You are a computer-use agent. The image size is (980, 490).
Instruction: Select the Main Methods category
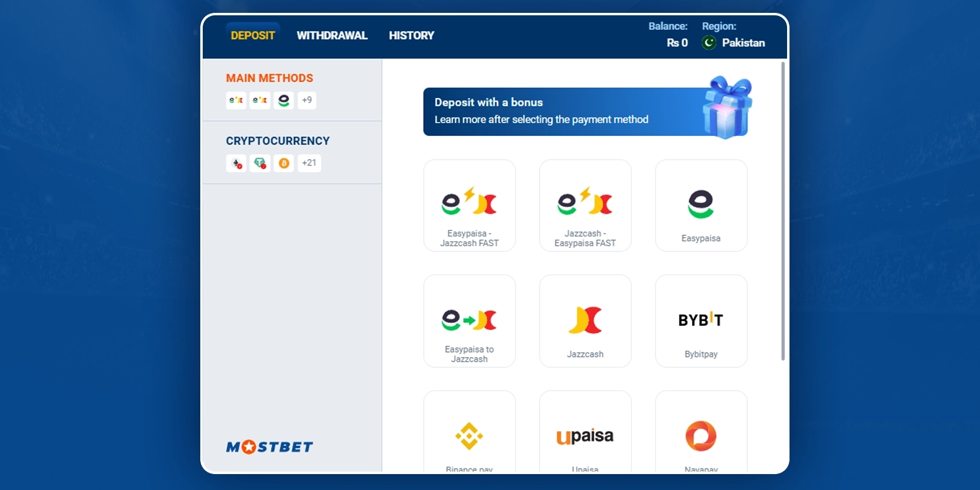pyautogui.click(x=269, y=78)
